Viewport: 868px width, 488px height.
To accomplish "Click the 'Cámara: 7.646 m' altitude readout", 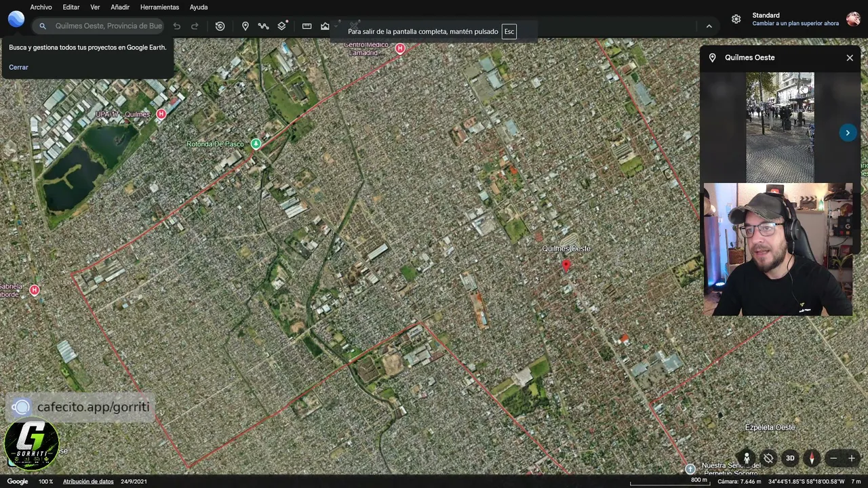I will point(739,481).
